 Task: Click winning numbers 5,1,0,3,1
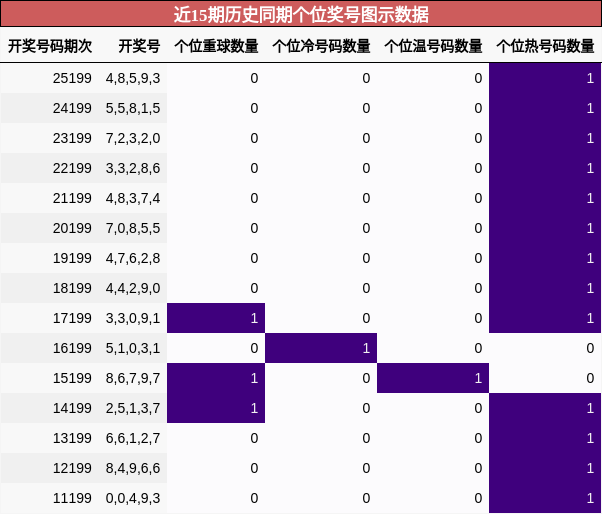pyautogui.click(x=133, y=348)
